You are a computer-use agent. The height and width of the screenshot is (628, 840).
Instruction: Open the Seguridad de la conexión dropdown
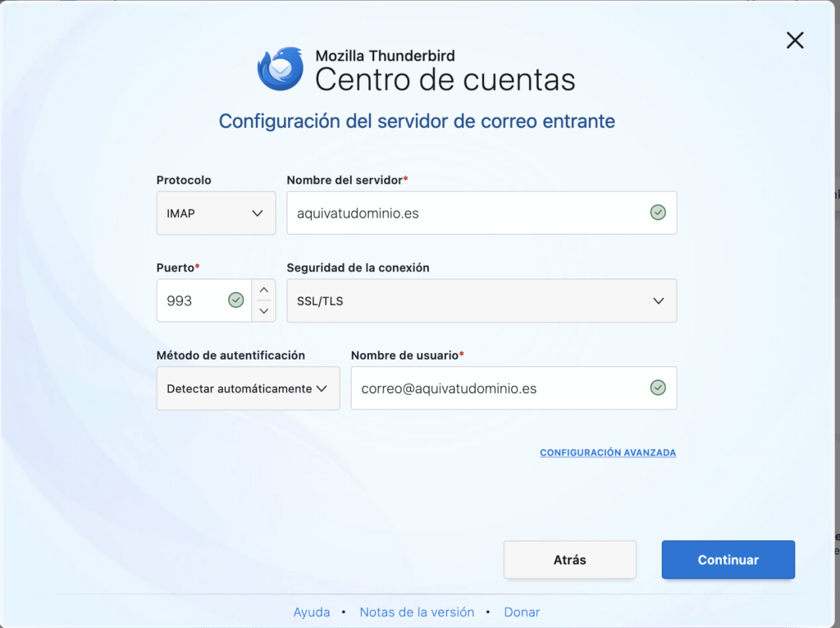tap(482, 300)
